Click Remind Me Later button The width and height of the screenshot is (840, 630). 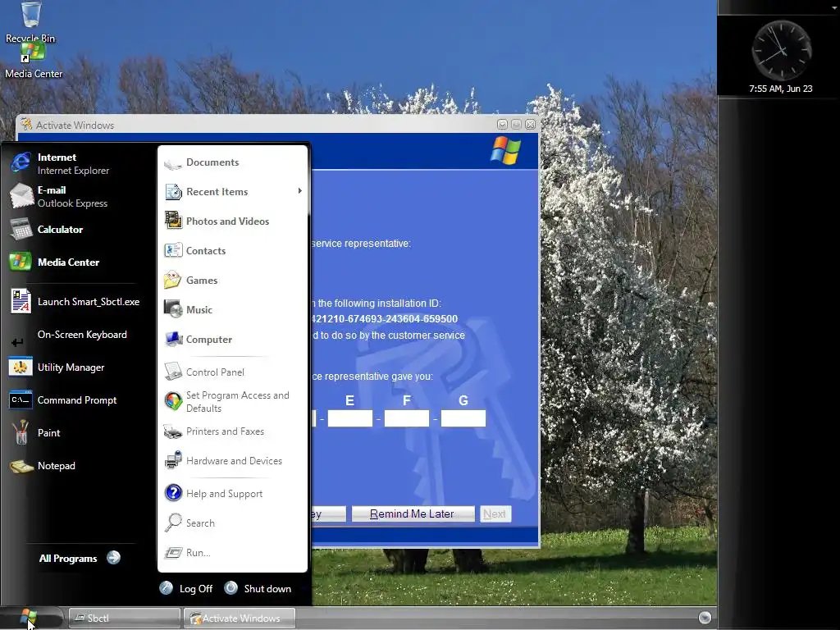(413, 514)
